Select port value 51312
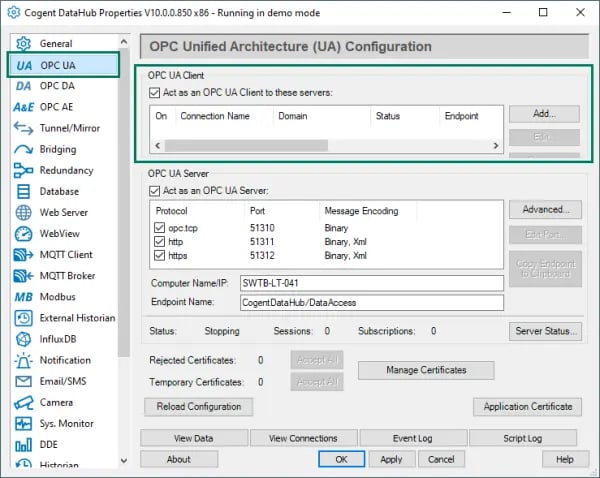 262,255
